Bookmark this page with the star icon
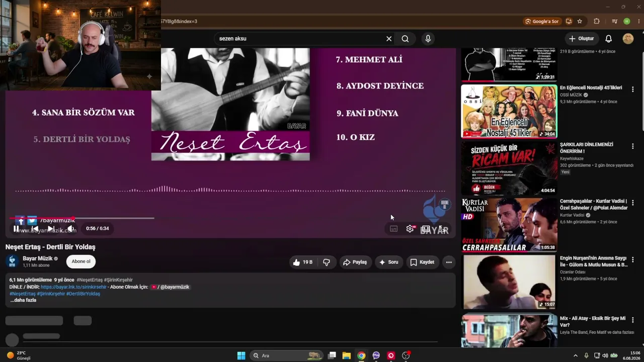This screenshot has width=644, height=362. point(580,22)
